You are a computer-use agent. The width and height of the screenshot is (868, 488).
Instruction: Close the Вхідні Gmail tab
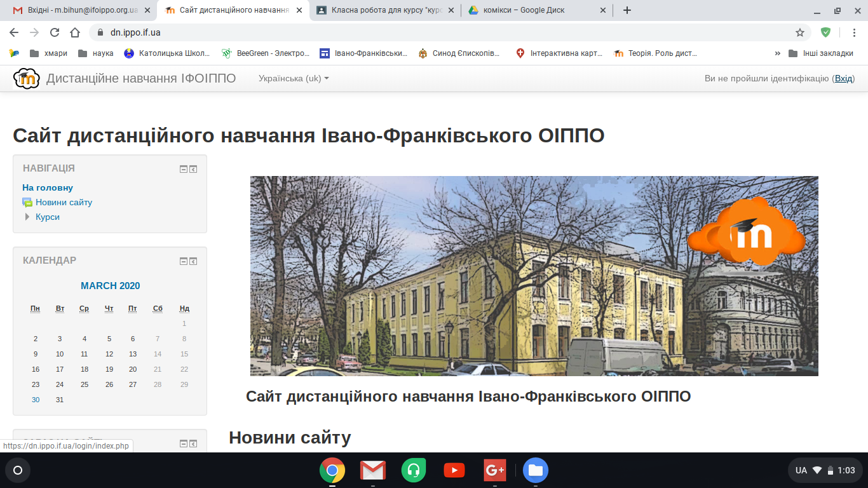click(147, 10)
